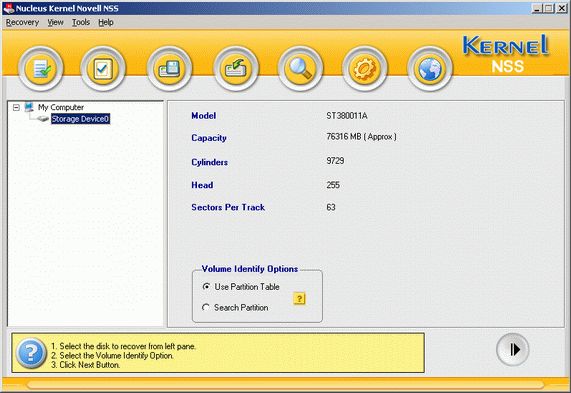Screen dimensions: 571x393
Task: Click the blue question mark info icon
Action: [31, 353]
